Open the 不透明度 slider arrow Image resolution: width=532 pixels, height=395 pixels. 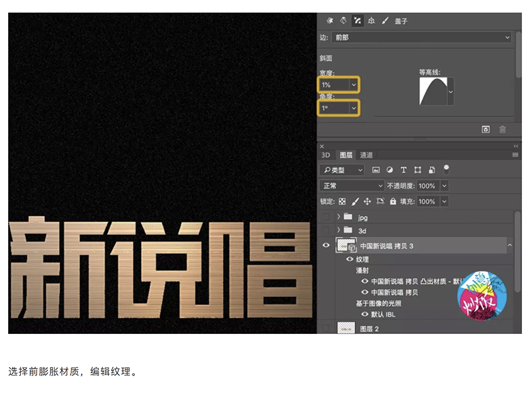point(444,186)
